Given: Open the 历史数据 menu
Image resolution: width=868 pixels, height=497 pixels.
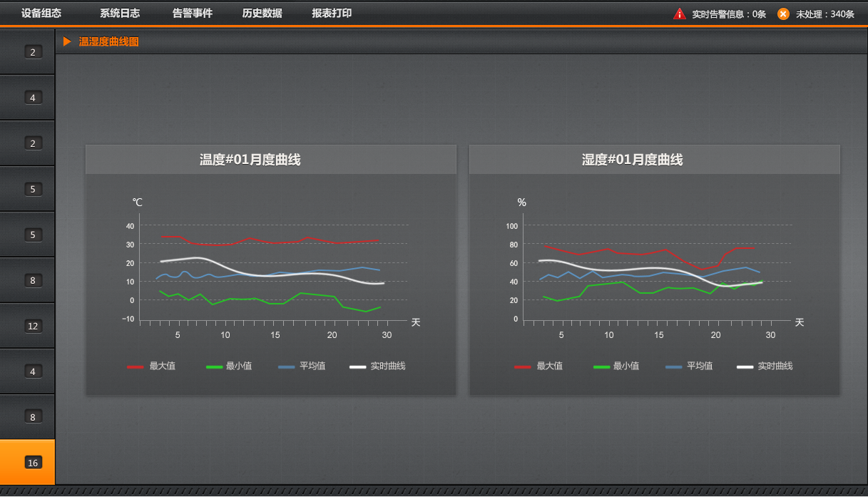Looking at the screenshot, I should pyautogui.click(x=262, y=13).
